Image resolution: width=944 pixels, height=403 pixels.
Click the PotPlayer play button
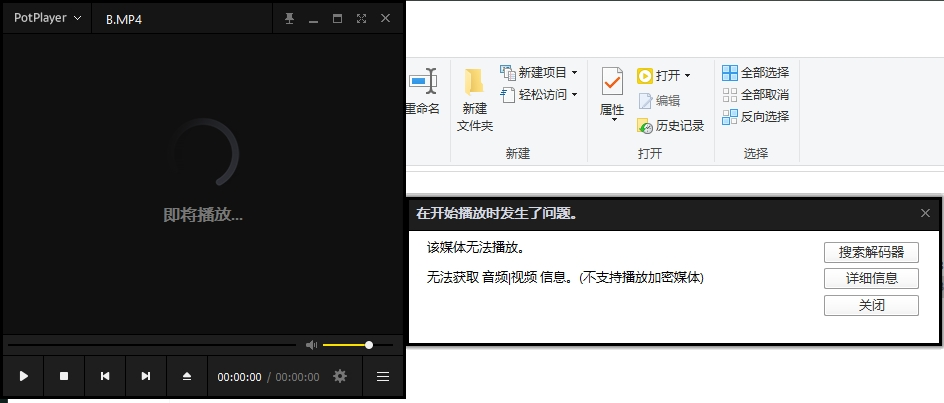tap(23, 376)
